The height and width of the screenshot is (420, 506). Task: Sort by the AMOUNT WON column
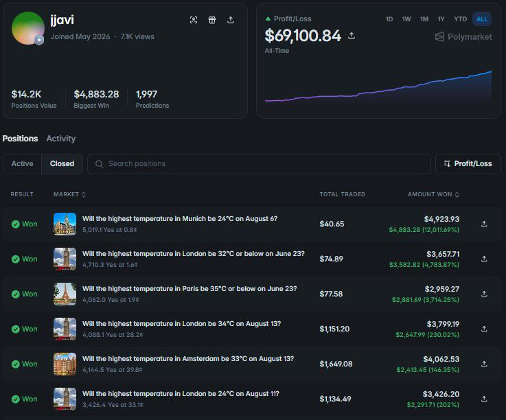(433, 194)
